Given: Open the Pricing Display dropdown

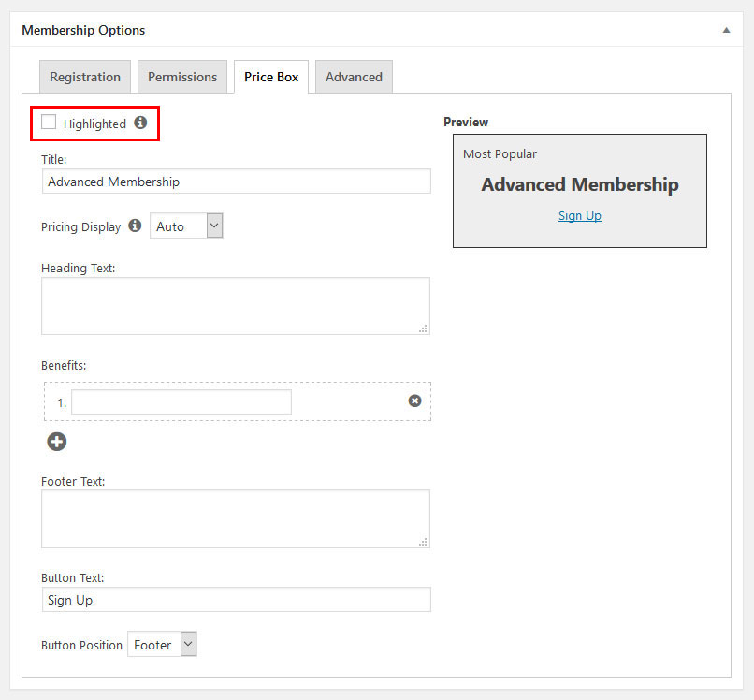Looking at the screenshot, I should point(186,226).
